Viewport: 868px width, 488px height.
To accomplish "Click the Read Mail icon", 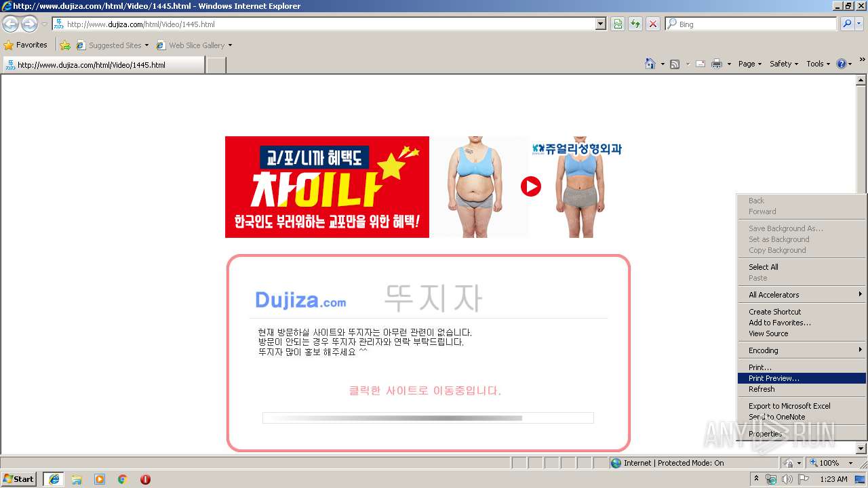I will point(701,64).
